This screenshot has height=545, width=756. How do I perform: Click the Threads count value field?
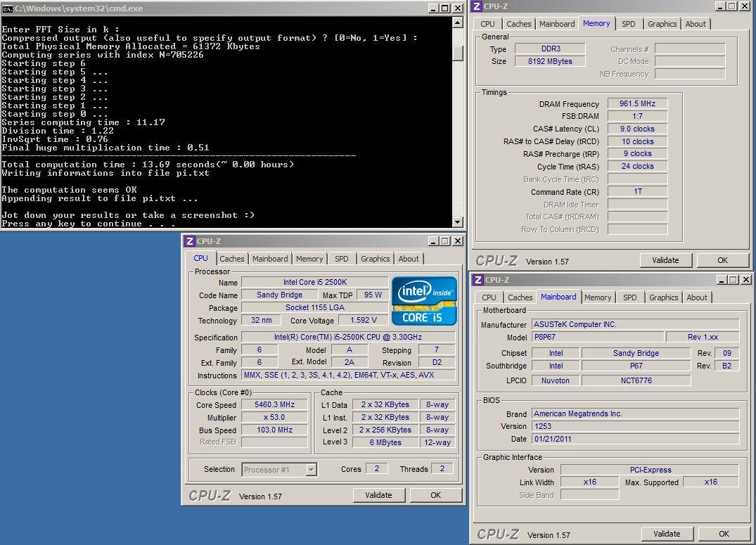pyautogui.click(x=442, y=468)
